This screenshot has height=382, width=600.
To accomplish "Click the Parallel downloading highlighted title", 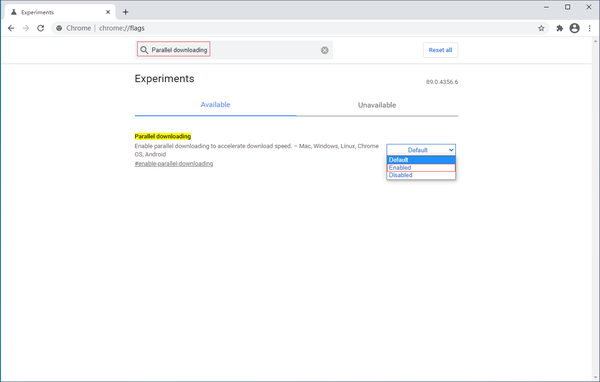I will click(163, 136).
